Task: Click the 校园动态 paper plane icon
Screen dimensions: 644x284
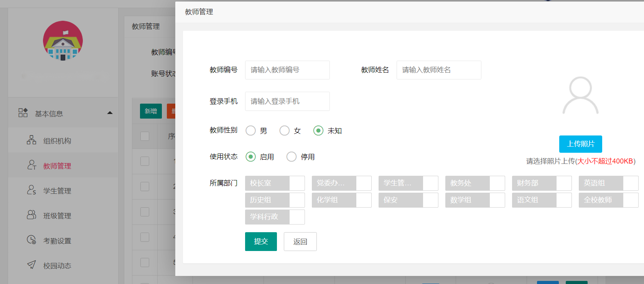Action: [31, 265]
